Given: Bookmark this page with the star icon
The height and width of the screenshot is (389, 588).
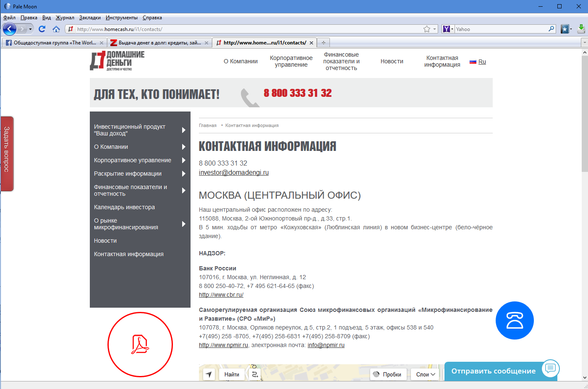Looking at the screenshot, I should click(x=427, y=29).
